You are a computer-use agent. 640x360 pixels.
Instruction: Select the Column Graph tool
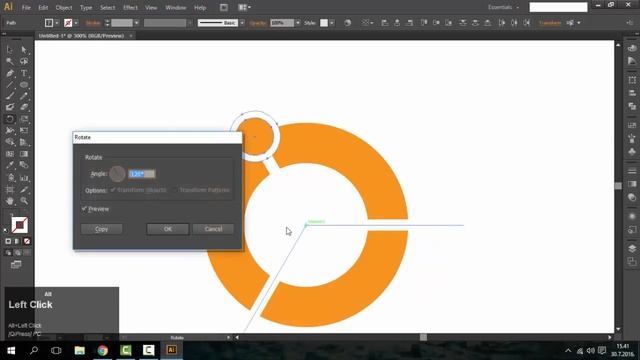(24, 178)
